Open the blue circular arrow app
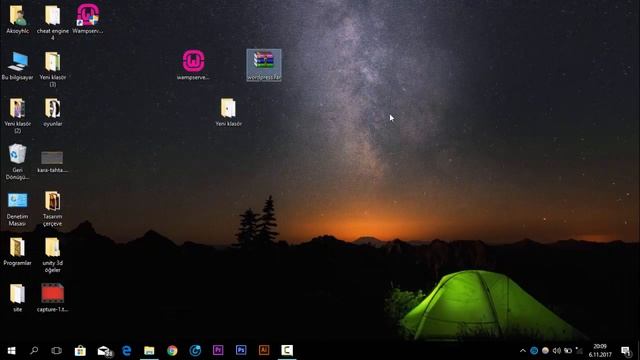 [x=195, y=351]
